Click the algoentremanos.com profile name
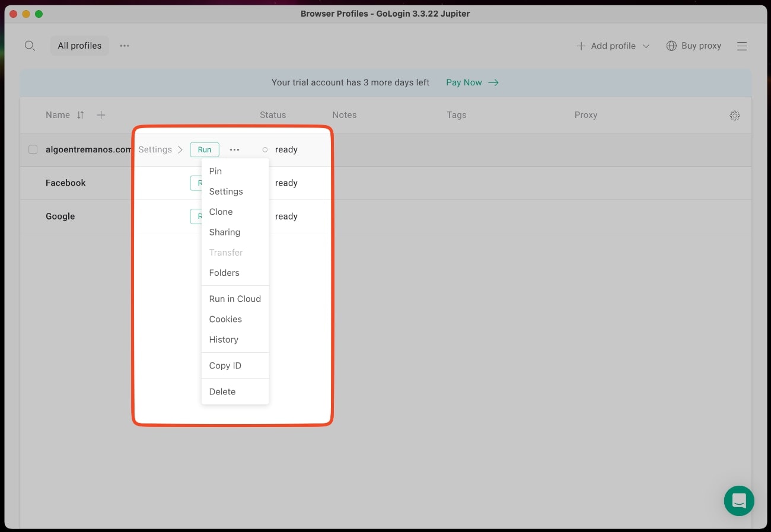The image size is (771, 532). coord(88,149)
